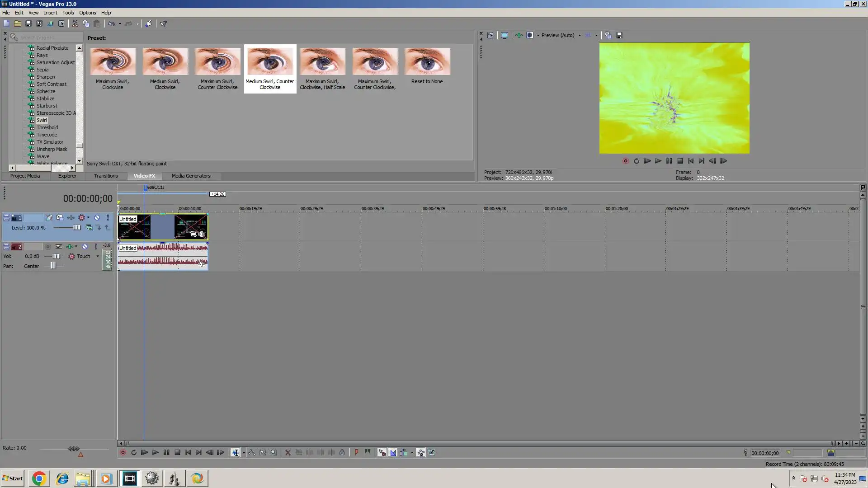
Task: Select the Starburst effect in list
Action: pos(47,106)
